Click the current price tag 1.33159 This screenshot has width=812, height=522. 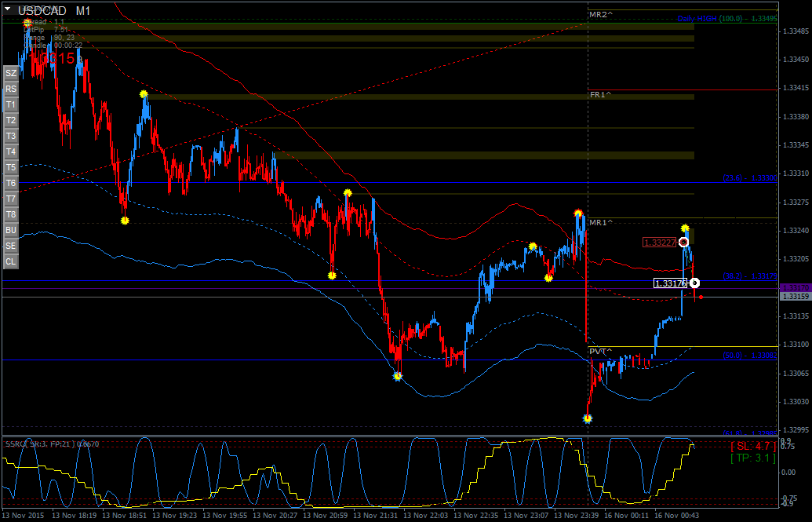[x=795, y=297]
